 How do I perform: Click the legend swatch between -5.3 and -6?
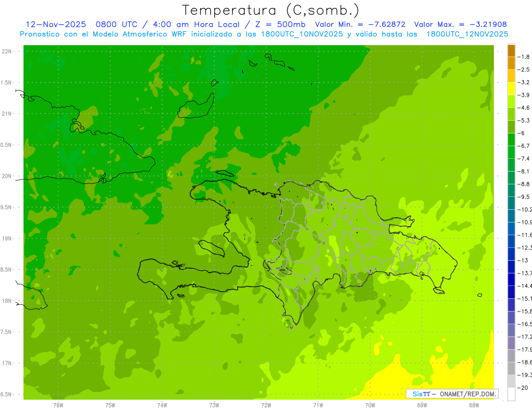[511, 126]
